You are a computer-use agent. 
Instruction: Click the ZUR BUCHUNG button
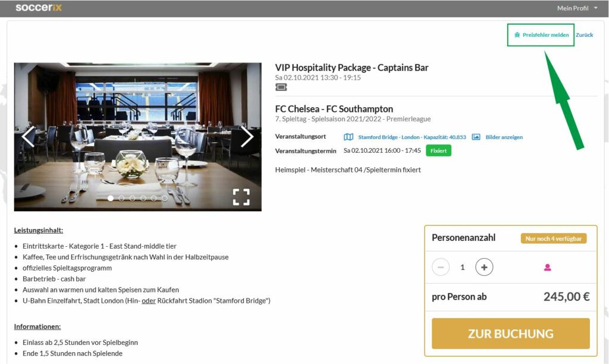coord(511,333)
